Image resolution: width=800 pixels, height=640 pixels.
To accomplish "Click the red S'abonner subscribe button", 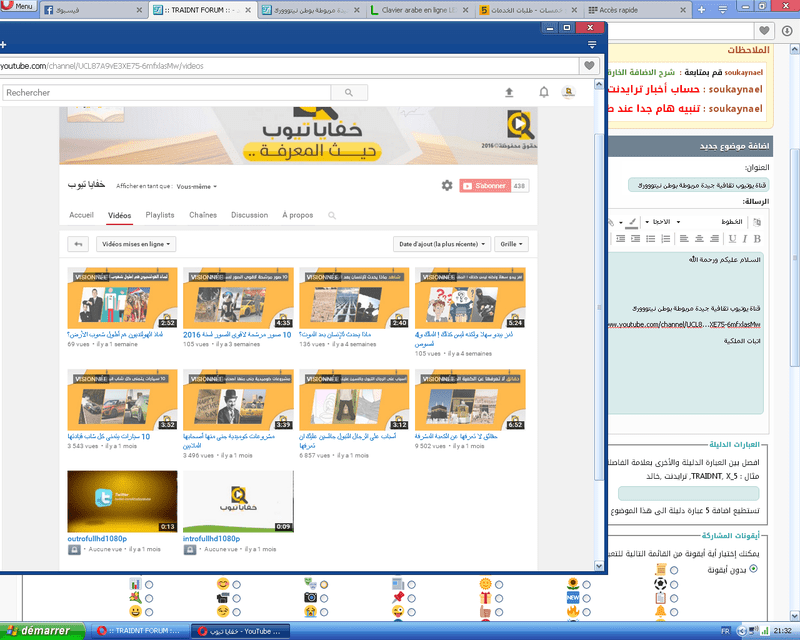I will pos(484,186).
